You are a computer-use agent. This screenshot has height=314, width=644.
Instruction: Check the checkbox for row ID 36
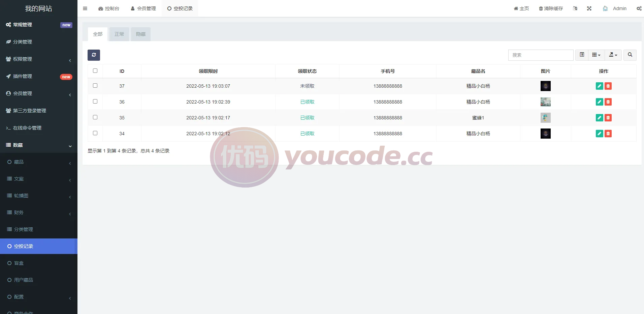pos(95,102)
